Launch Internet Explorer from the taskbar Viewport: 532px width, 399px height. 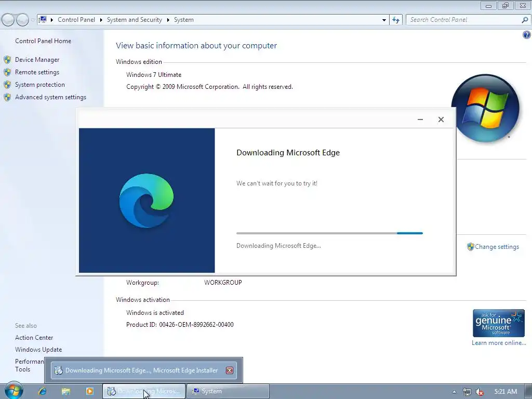tap(43, 391)
